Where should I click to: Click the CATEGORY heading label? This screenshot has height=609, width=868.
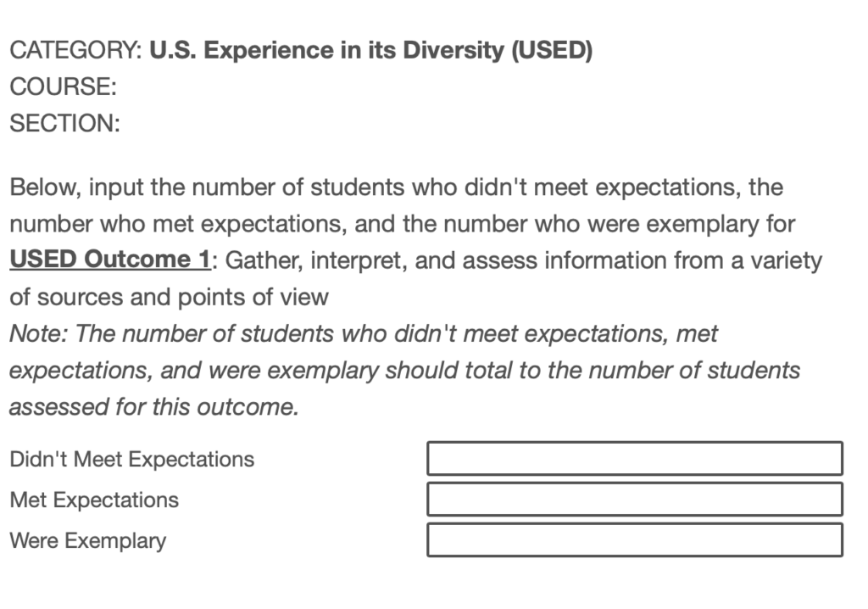coord(75,51)
